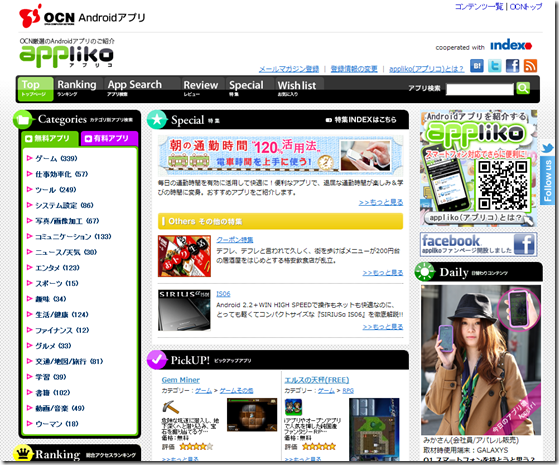Open the ファイナンス (12) category
Screen dimensions: 559x465
coord(62,330)
